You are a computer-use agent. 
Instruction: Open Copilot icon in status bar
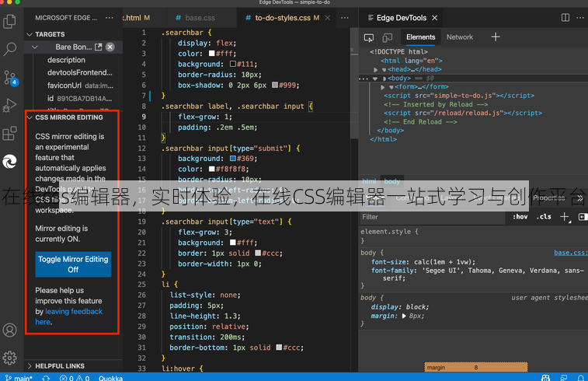(545, 378)
